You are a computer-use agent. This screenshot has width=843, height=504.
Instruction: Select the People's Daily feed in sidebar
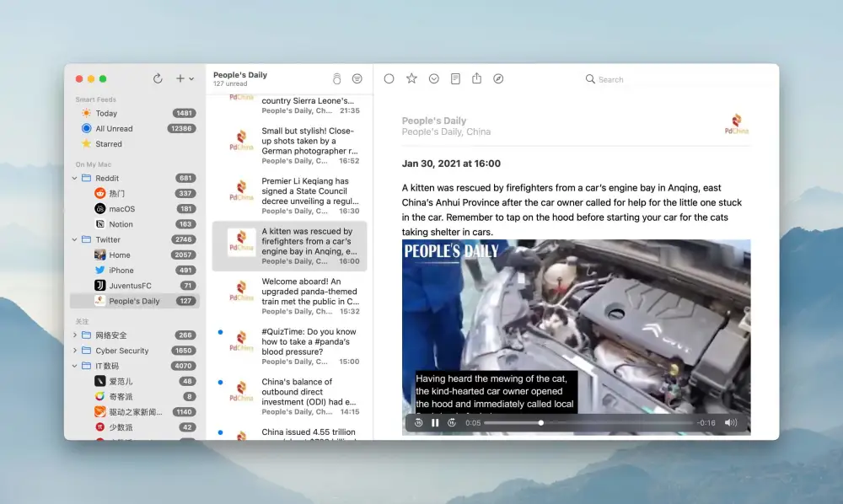[x=134, y=301]
